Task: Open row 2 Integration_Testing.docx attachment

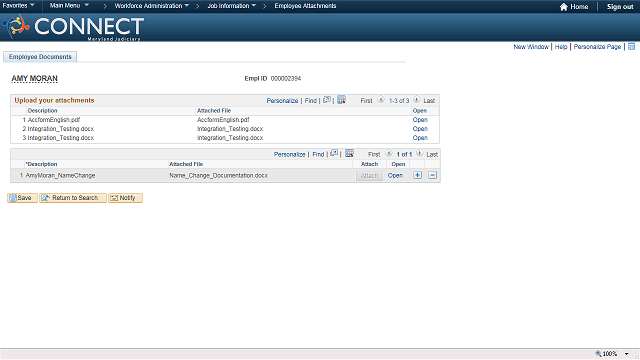Action: (420, 129)
